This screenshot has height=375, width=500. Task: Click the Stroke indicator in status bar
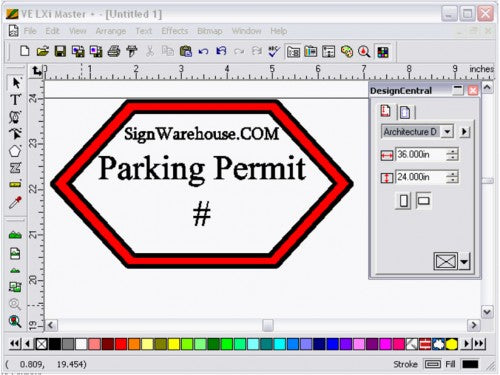pos(432,364)
